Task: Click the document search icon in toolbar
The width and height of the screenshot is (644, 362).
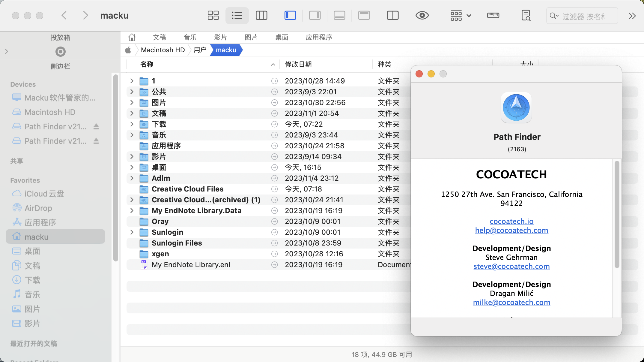Action: pos(526,15)
